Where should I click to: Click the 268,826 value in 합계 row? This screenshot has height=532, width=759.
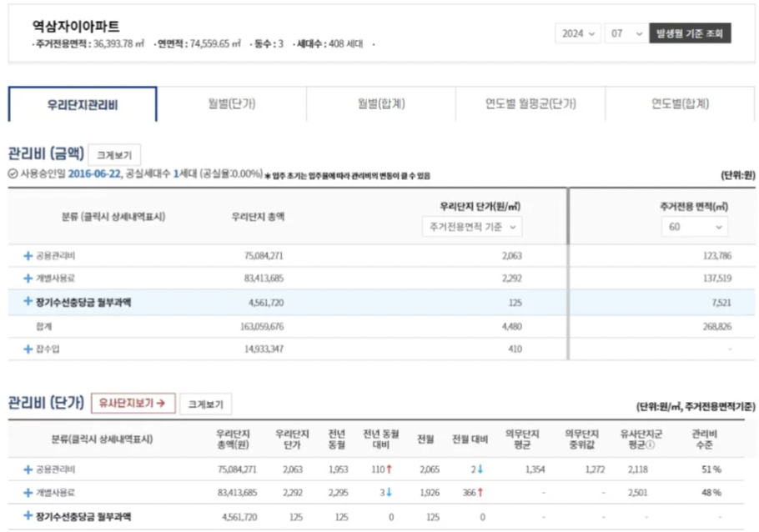[717, 327]
